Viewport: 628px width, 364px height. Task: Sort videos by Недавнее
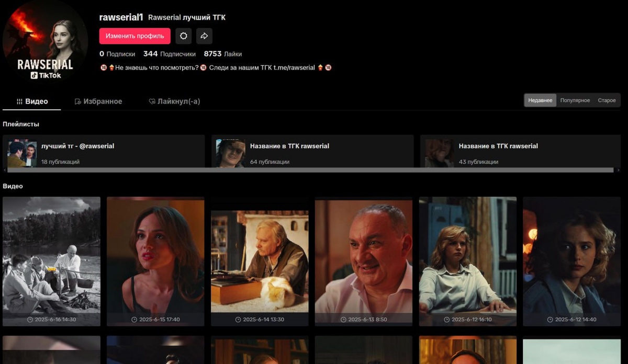(x=540, y=100)
